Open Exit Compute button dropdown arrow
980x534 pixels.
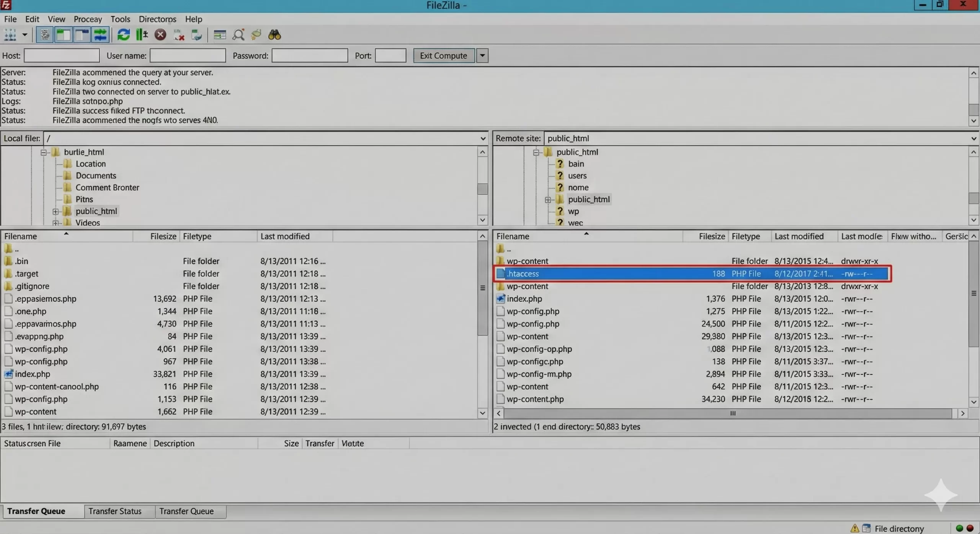(x=482, y=55)
